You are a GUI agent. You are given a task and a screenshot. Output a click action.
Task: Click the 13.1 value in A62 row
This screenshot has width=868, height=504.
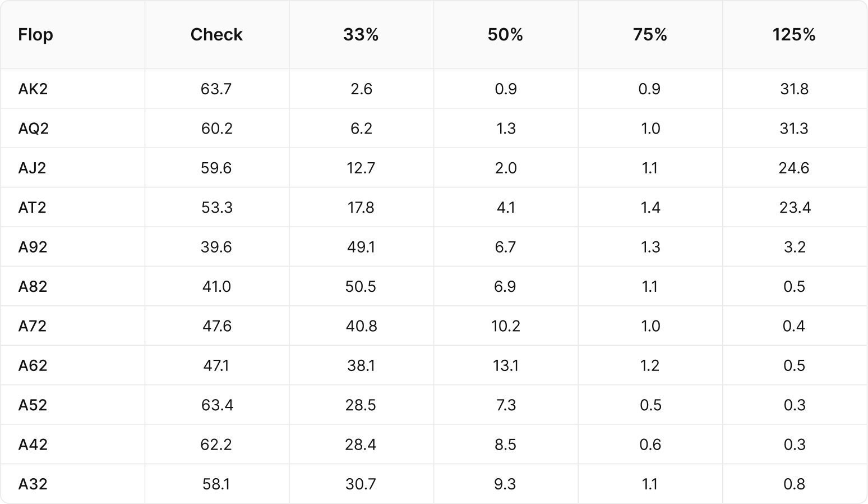(505, 365)
